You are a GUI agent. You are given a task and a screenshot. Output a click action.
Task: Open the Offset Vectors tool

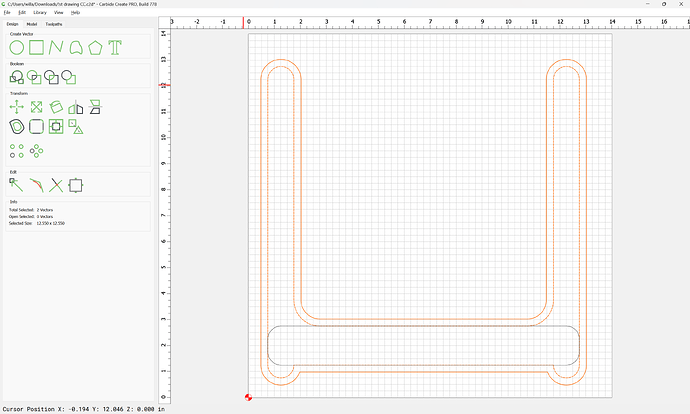point(17,127)
